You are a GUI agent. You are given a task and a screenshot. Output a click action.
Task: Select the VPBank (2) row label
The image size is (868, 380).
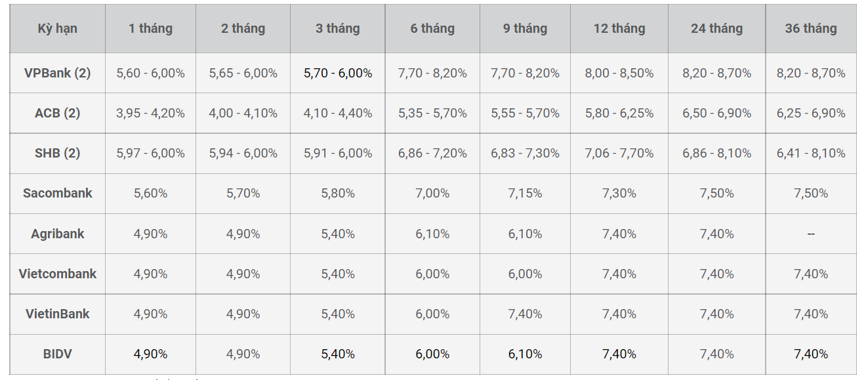tap(57, 74)
